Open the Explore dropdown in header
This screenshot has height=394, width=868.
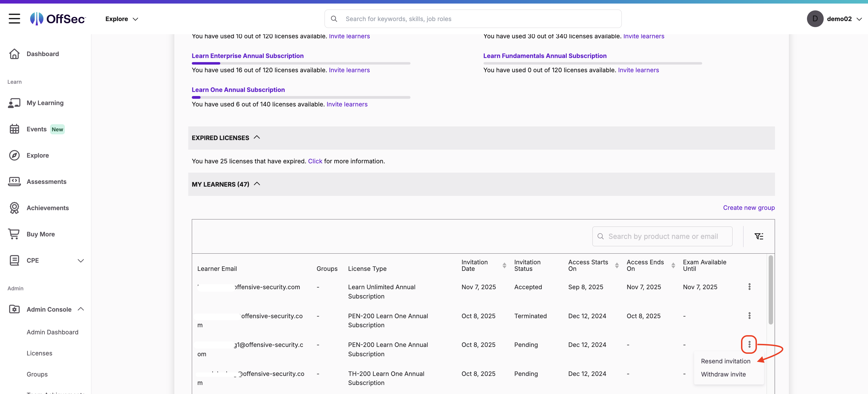[122, 19]
